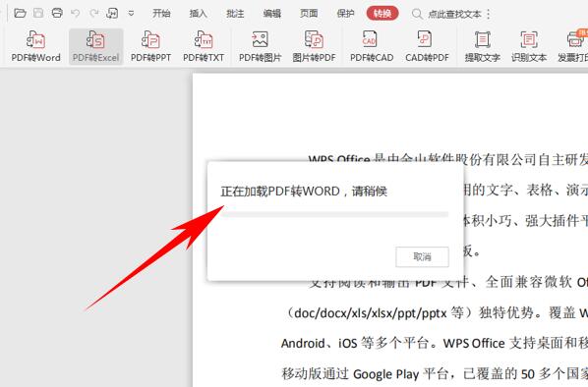588x387 pixels.
Task: Expand the quick access toolbar dropdown arrow
Action: (131, 14)
